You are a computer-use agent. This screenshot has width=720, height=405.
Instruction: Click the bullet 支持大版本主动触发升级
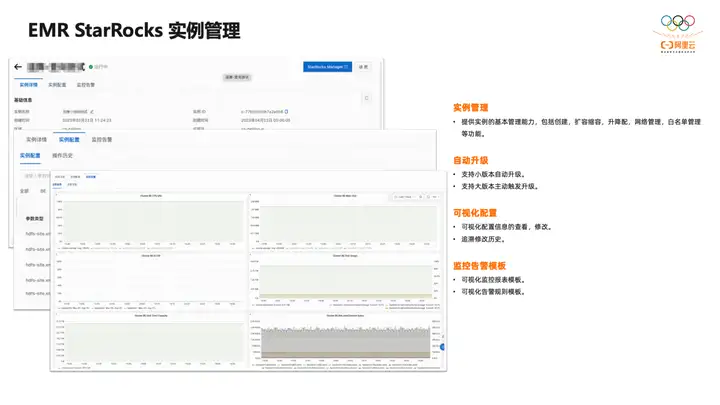click(500, 186)
